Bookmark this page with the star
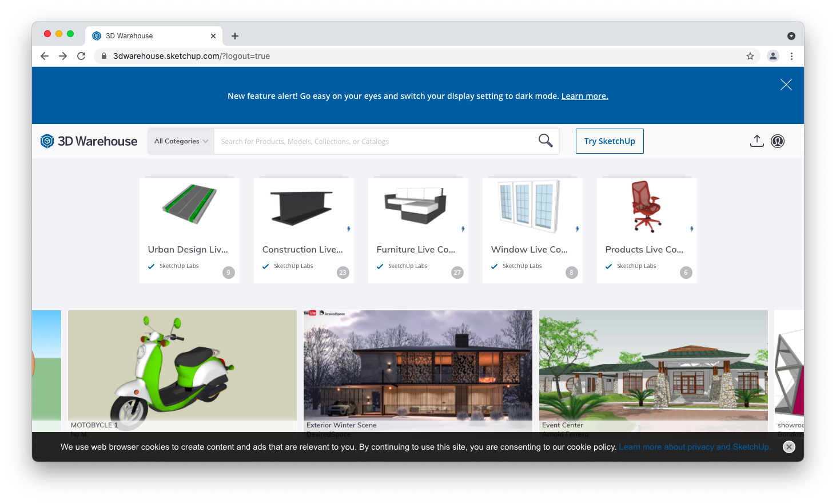The height and width of the screenshot is (504, 836). [x=750, y=56]
